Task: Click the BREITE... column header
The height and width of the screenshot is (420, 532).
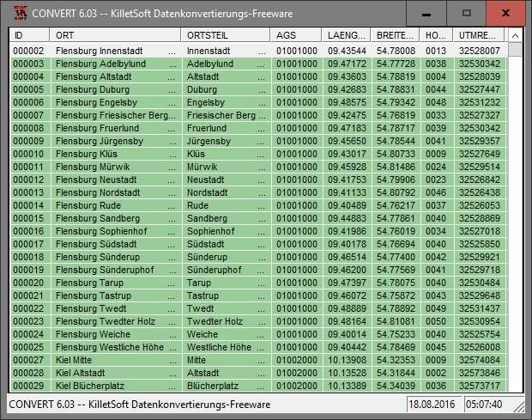Action: [396, 35]
